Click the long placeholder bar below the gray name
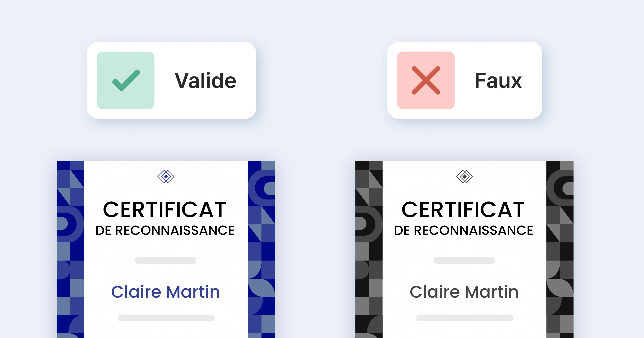Screen dimensions: 644x338 465,318
